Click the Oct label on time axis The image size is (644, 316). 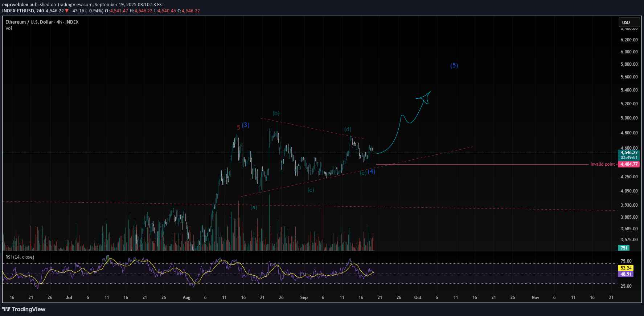418,297
